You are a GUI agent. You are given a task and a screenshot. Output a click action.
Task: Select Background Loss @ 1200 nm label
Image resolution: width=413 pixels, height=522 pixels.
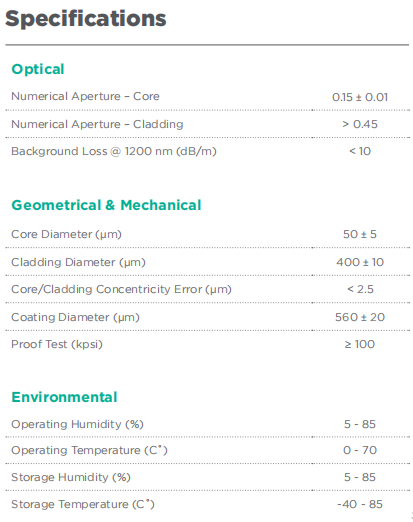(x=114, y=151)
